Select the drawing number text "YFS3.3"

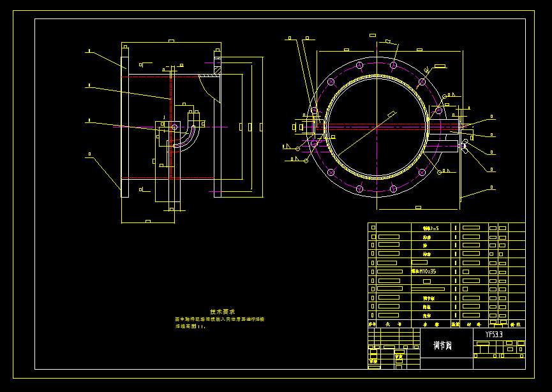point(494,335)
